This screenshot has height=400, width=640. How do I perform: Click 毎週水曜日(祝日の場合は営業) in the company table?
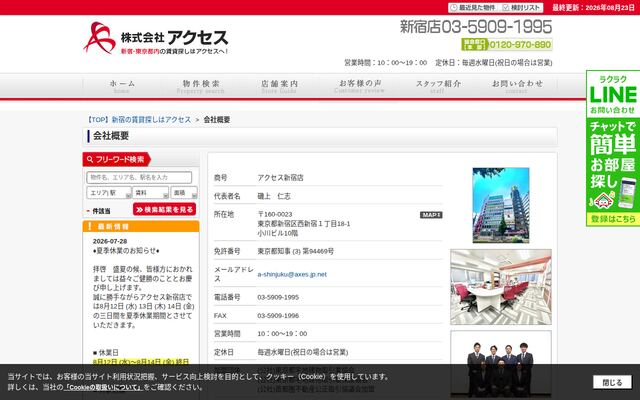coord(302,352)
